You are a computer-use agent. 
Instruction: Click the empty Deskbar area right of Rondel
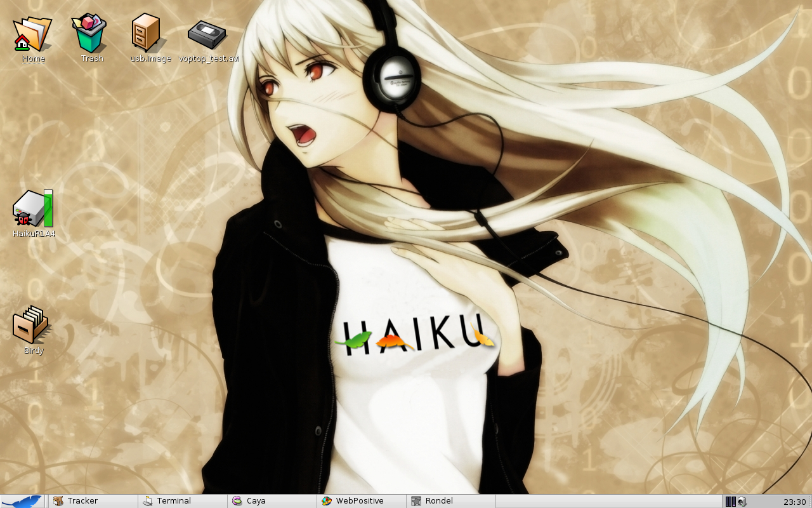coord(609,501)
